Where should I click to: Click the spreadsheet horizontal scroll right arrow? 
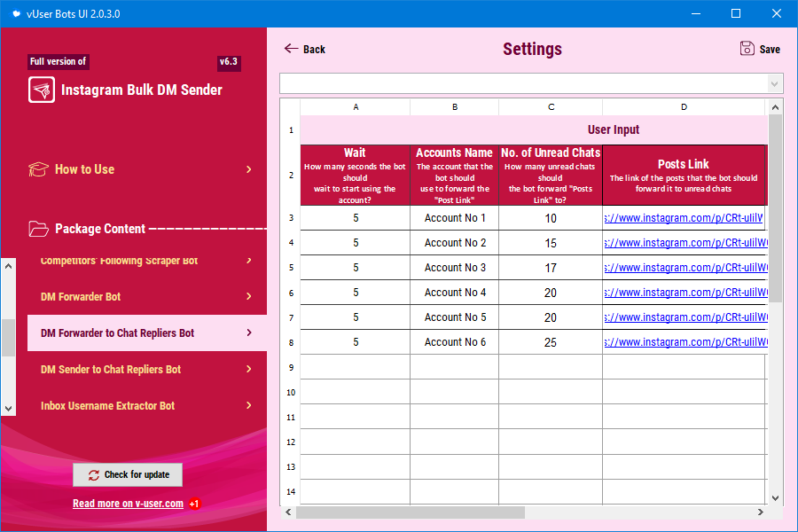pyautogui.click(x=761, y=512)
